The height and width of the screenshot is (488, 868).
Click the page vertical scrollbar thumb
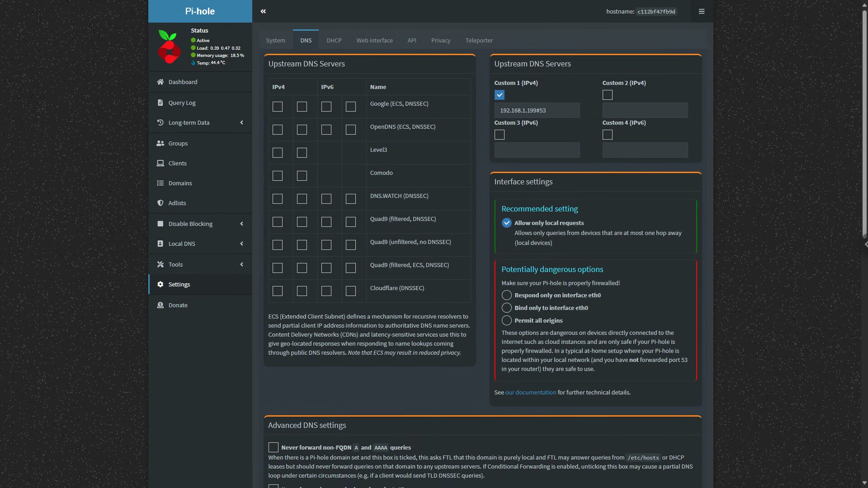pos(864,124)
